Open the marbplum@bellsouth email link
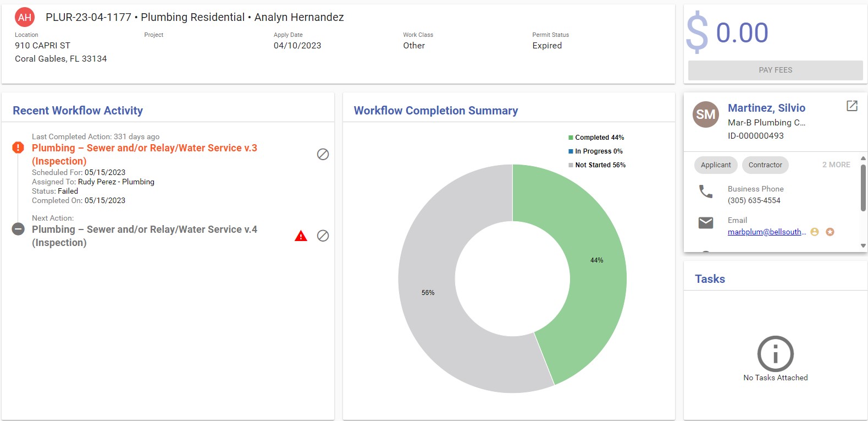Viewport: 868px width, 421px height. [766, 232]
